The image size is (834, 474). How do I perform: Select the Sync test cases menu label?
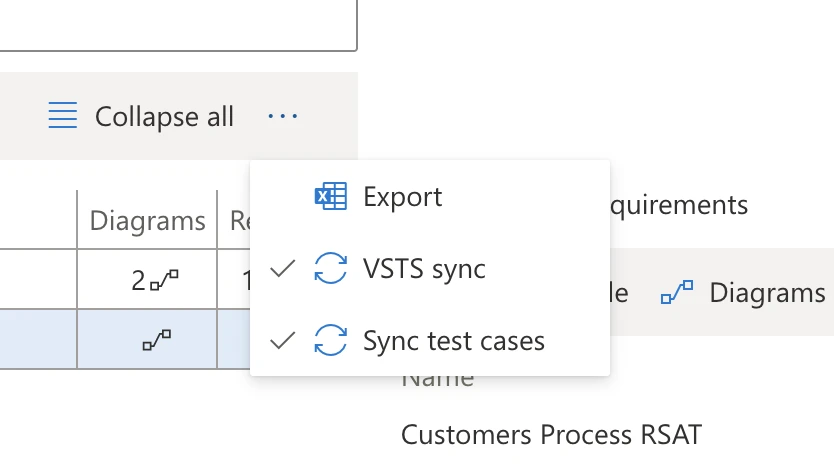click(x=453, y=340)
